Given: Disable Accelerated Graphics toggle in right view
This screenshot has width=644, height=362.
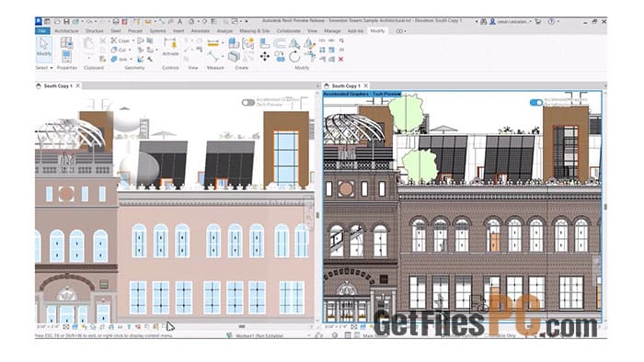Looking at the screenshot, I should click(536, 103).
